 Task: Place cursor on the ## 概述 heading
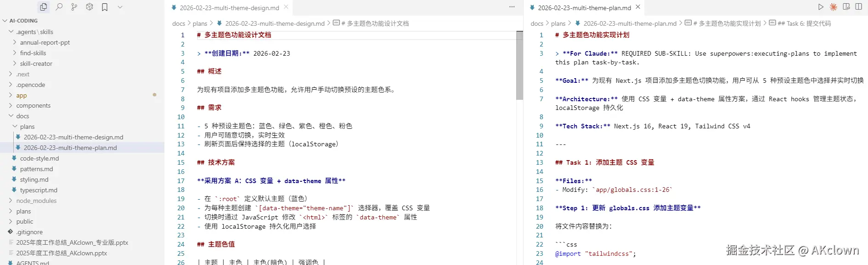209,71
